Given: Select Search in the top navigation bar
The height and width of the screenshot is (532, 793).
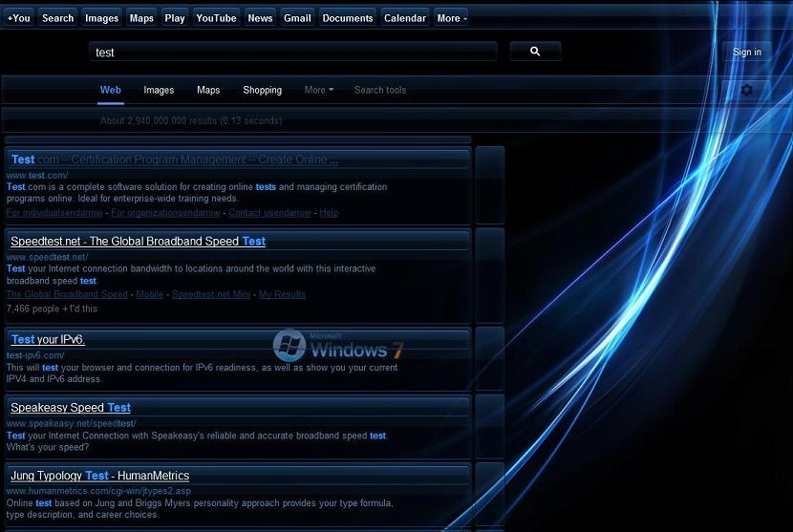Looking at the screenshot, I should coord(57,18).
